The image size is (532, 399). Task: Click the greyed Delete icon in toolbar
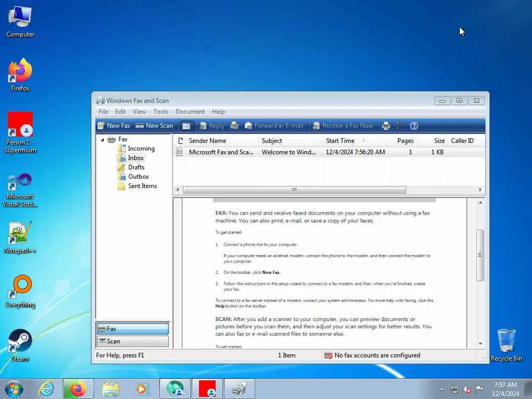399,126
